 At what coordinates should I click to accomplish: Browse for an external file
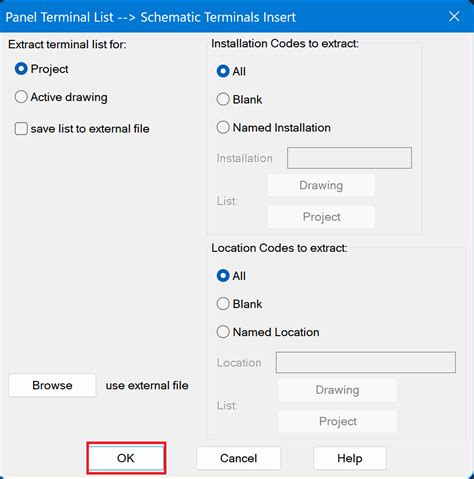52,385
